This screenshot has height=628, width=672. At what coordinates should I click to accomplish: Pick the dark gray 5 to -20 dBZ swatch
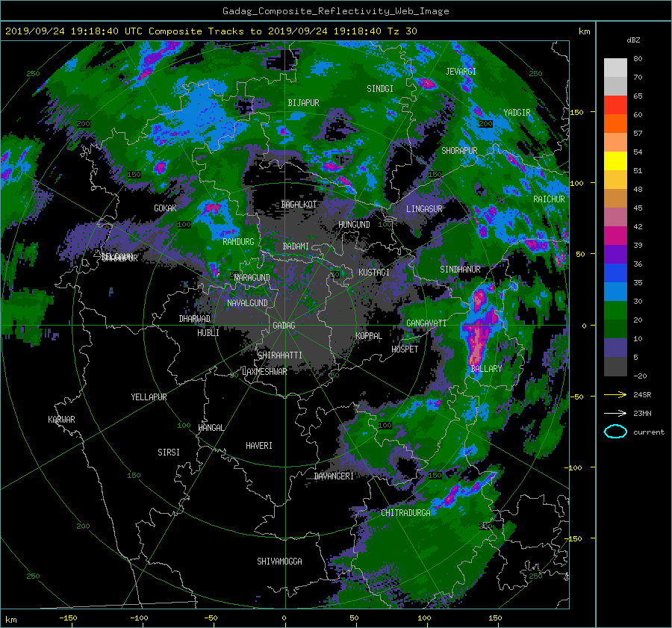tap(615, 367)
